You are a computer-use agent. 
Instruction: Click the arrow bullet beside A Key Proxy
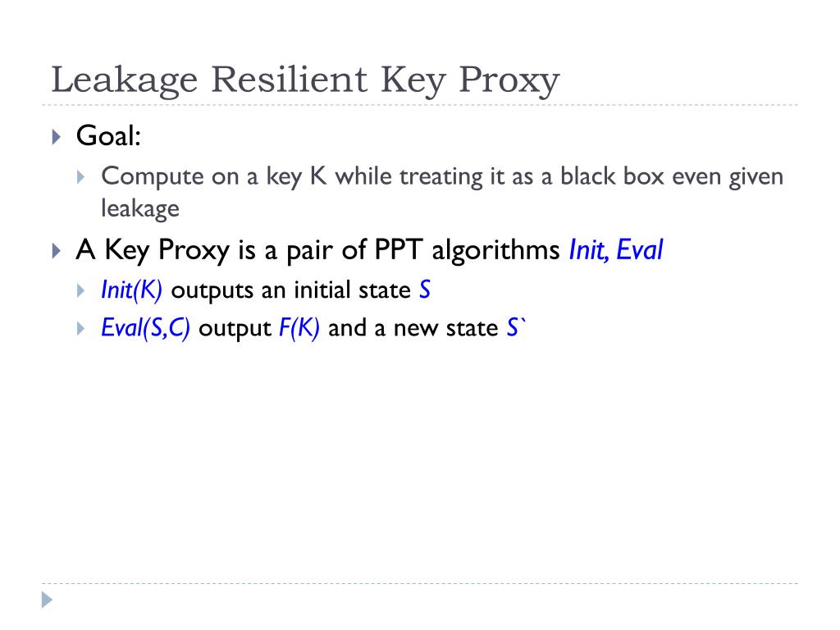[x=57, y=251]
